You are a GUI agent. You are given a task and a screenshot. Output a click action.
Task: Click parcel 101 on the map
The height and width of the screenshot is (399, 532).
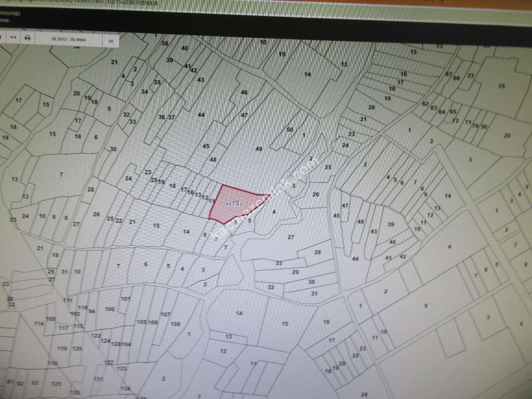pos(126,299)
